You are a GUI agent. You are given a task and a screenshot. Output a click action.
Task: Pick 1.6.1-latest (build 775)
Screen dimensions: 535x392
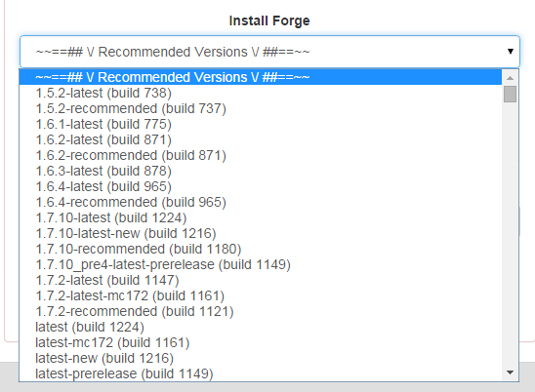click(261, 125)
